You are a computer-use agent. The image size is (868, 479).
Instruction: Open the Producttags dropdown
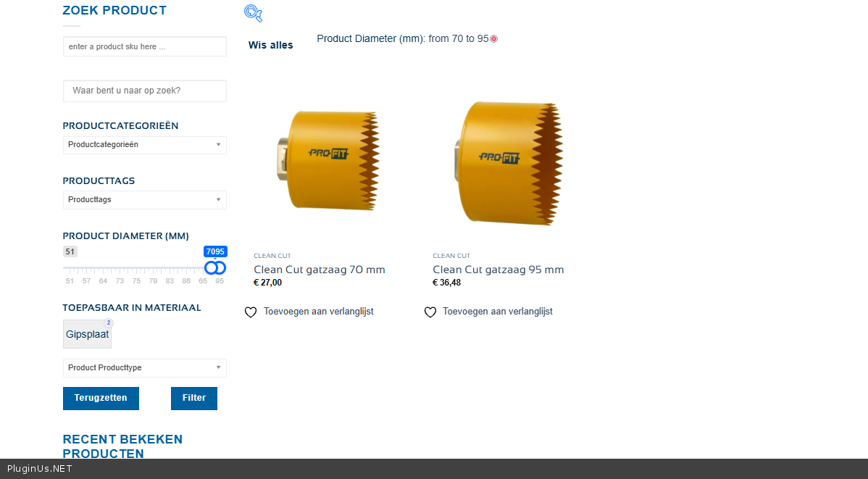145,200
